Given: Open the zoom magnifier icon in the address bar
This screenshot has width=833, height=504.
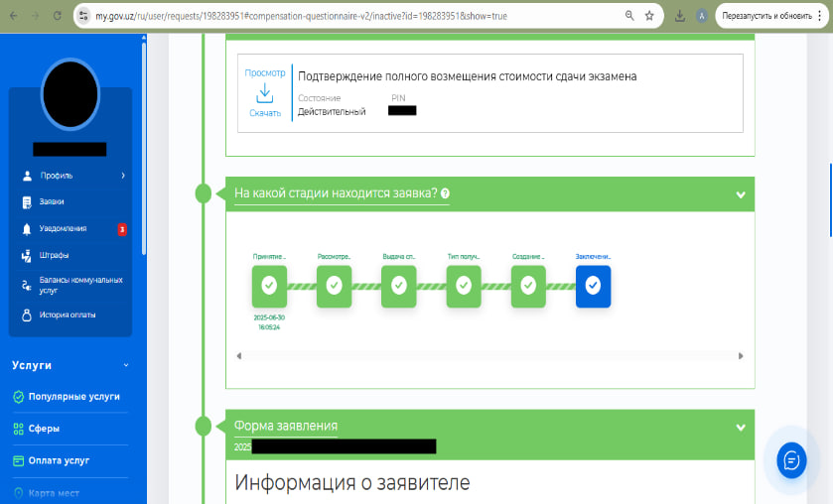Looking at the screenshot, I should [x=629, y=16].
